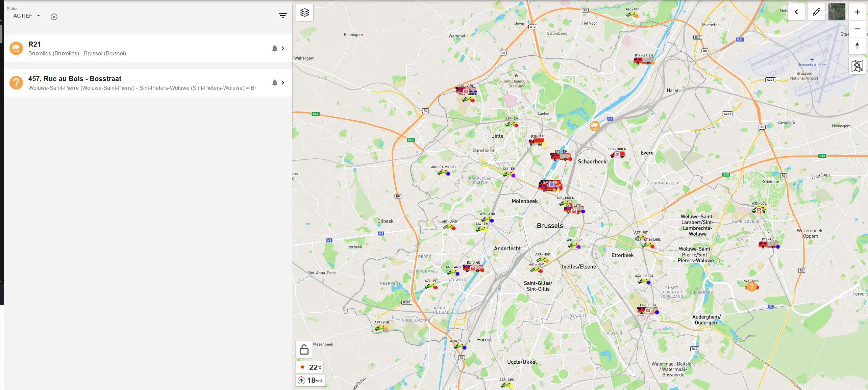Reset map compass to north
The image size is (868, 390).
(857, 46)
